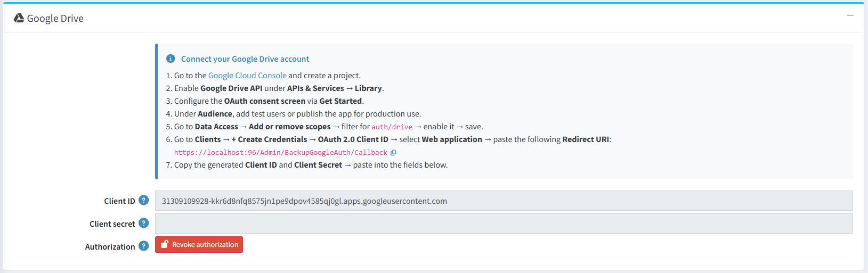868x273 pixels.
Task: Open the Google Cloud Console link
Action: [247, 76]
